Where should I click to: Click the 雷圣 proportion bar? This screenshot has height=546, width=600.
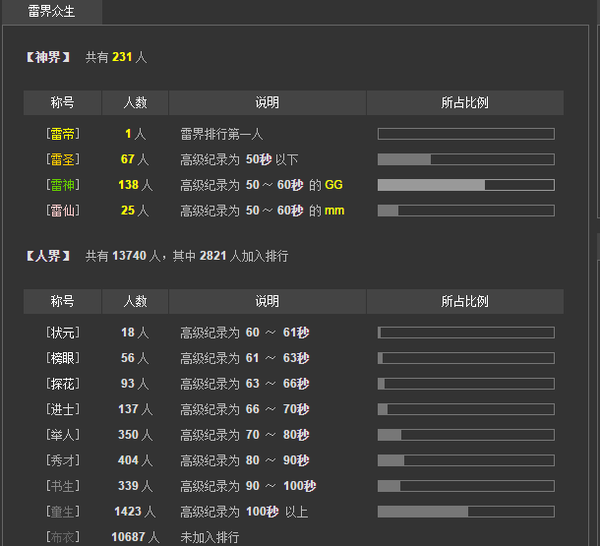[466, 159]
